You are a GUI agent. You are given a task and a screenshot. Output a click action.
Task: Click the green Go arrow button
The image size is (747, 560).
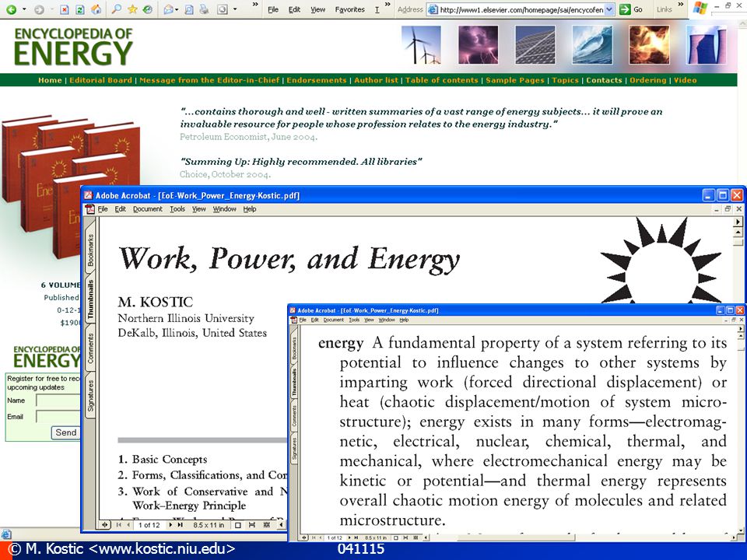[x=625, y=9]
